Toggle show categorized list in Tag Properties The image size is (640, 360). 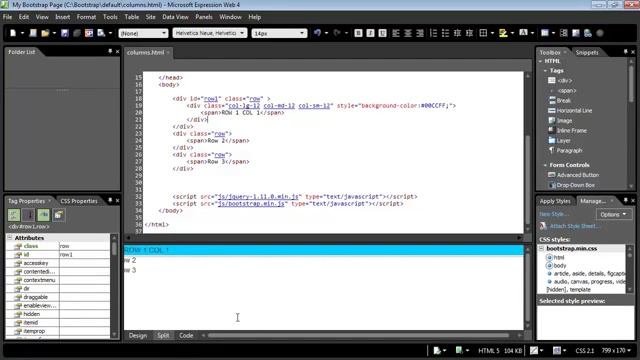click(x=14, y=215)
